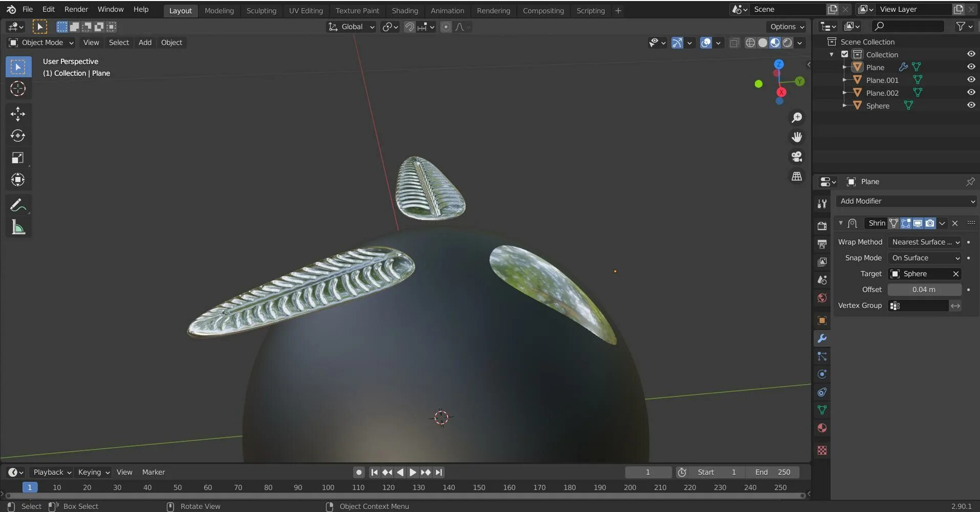Image resolution: width=980 pixels, height=512 pixels.
Task: Select the Measure tool
Action: click(18, 227)
